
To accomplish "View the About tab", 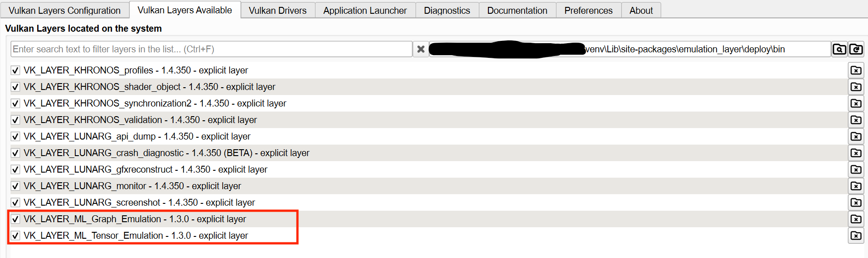I will point(641,10).
